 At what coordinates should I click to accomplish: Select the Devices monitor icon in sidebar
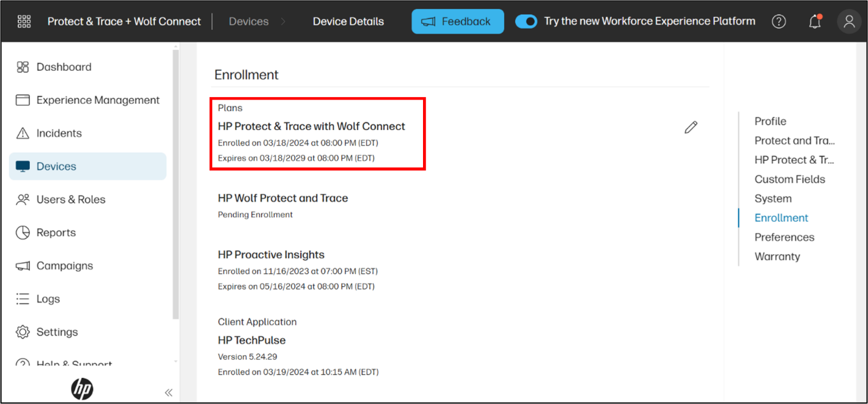pos(23,166)
